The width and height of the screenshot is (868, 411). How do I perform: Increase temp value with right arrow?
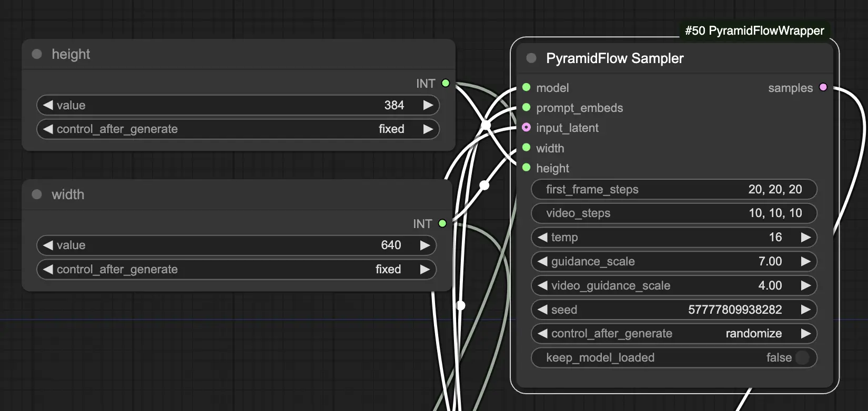[806, 237]
